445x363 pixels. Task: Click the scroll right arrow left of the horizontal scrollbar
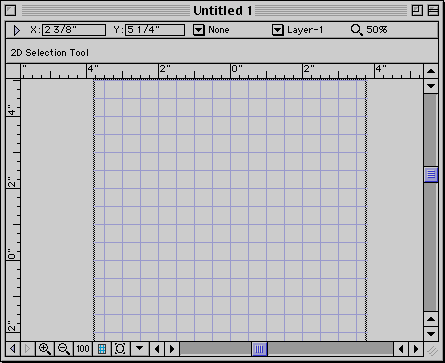pos(172,349)
